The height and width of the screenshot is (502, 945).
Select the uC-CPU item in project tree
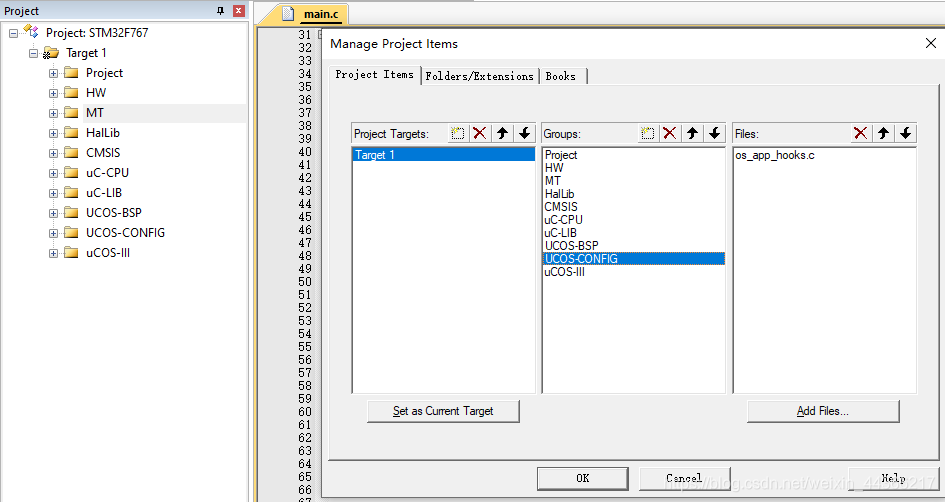107,173
